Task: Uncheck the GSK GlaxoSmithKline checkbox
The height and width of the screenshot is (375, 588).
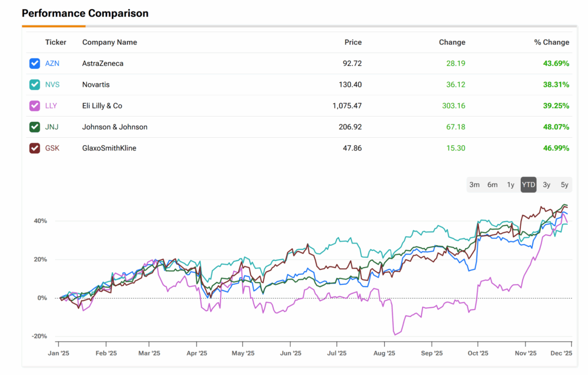Action: [34, 148]
